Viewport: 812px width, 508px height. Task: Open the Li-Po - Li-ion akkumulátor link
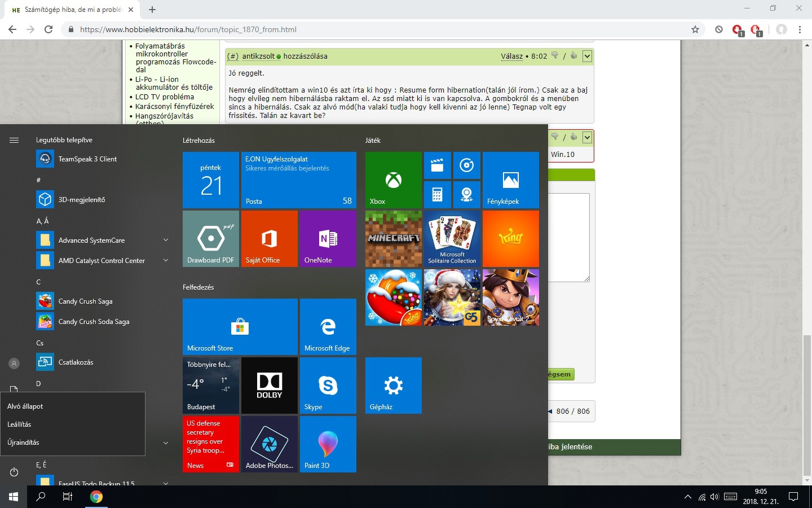(x=174, y=84)
